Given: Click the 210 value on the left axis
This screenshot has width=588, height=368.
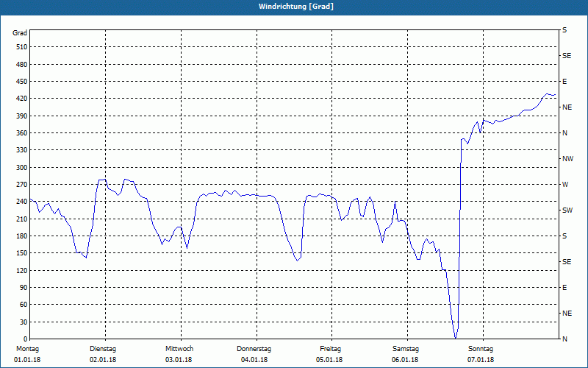Looking at the screenshot, I should [x=21, y=219].
